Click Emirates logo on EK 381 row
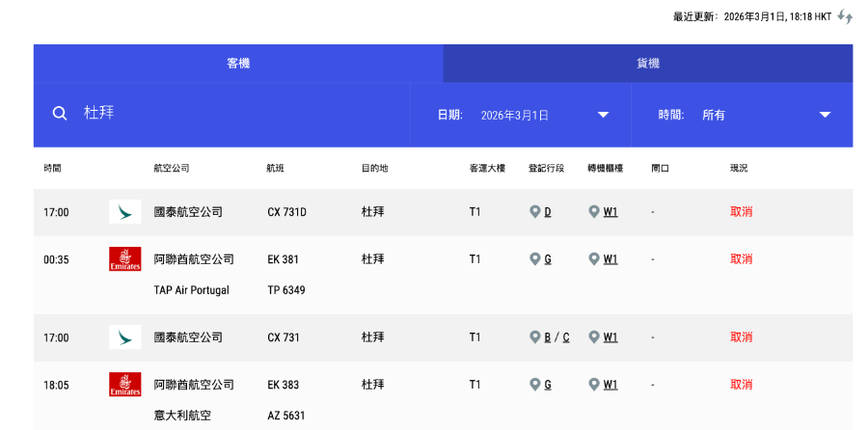This screenshot has height=430, width=868. [124, 259]
